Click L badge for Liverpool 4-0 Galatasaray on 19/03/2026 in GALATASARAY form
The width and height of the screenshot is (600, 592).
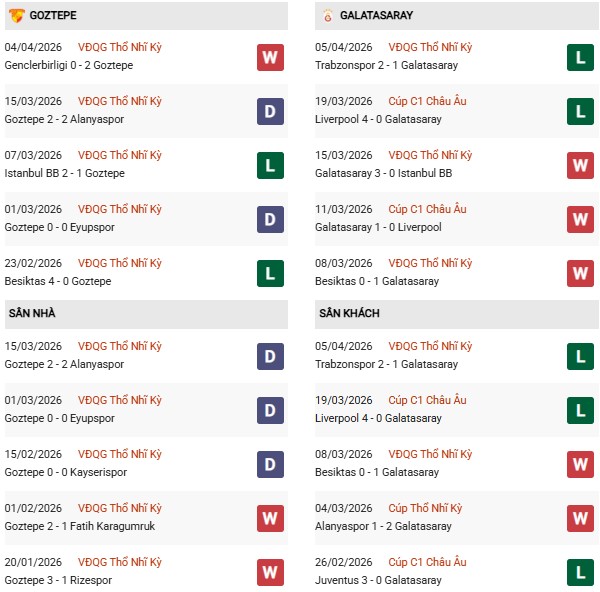pyautogui.click(x=580, y=111)
